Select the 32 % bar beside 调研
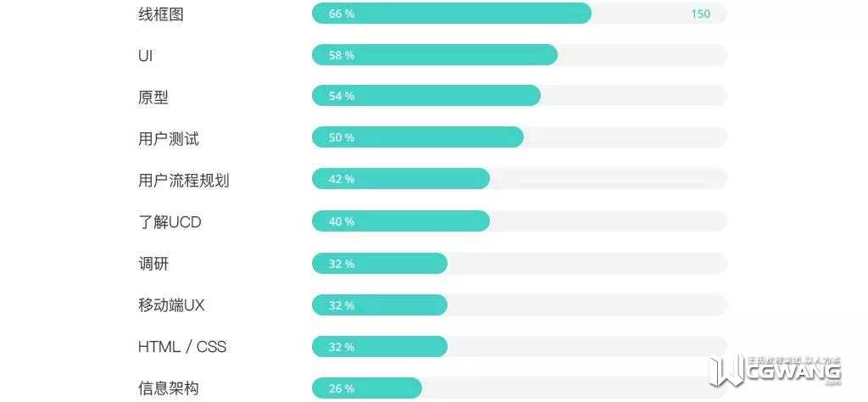This screenshot has width=868, height=402. (x=379, y=264)
